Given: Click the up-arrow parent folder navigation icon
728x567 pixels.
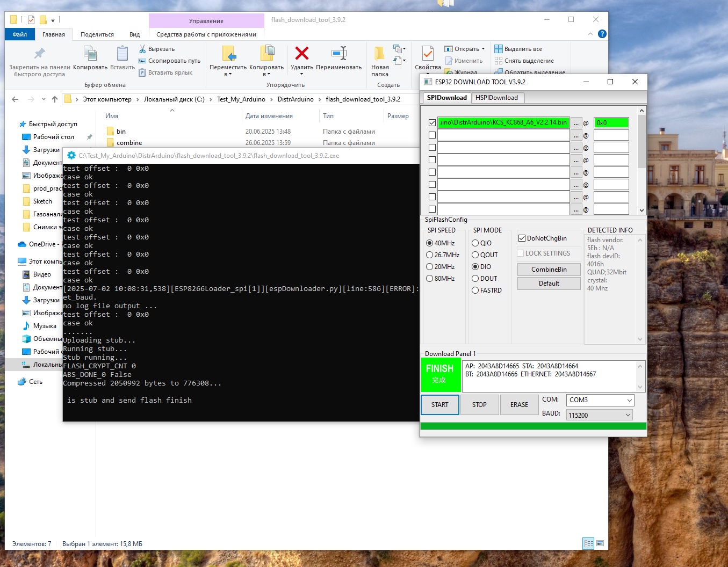Looking at the screenshot, I should pos(55,99).
